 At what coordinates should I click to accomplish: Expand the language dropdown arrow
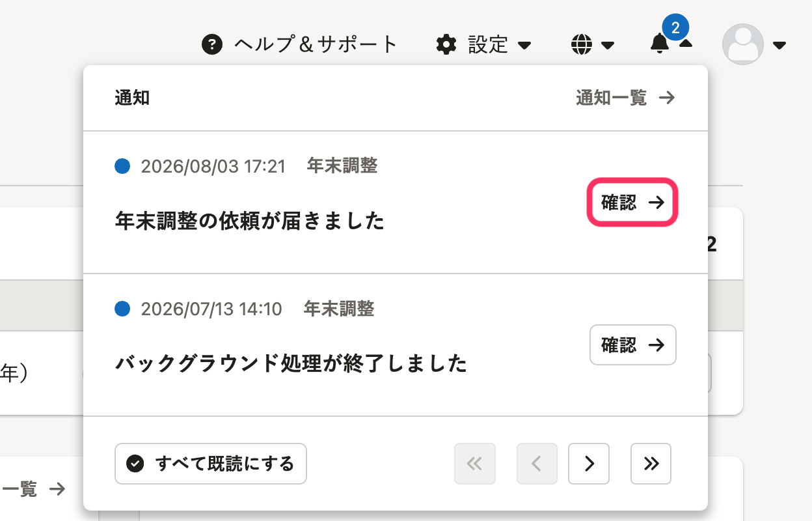608,46
